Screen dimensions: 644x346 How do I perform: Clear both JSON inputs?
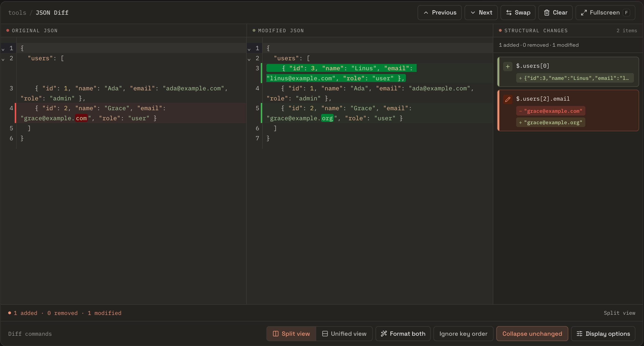tap(555, 13)
